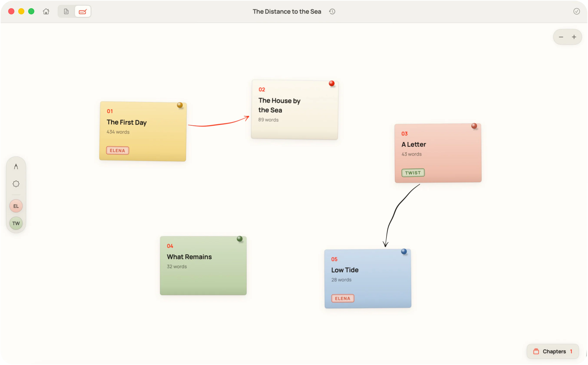Select the arrow drawing tool
Viewport: 588px width, 365px height.
coord(16,167)
